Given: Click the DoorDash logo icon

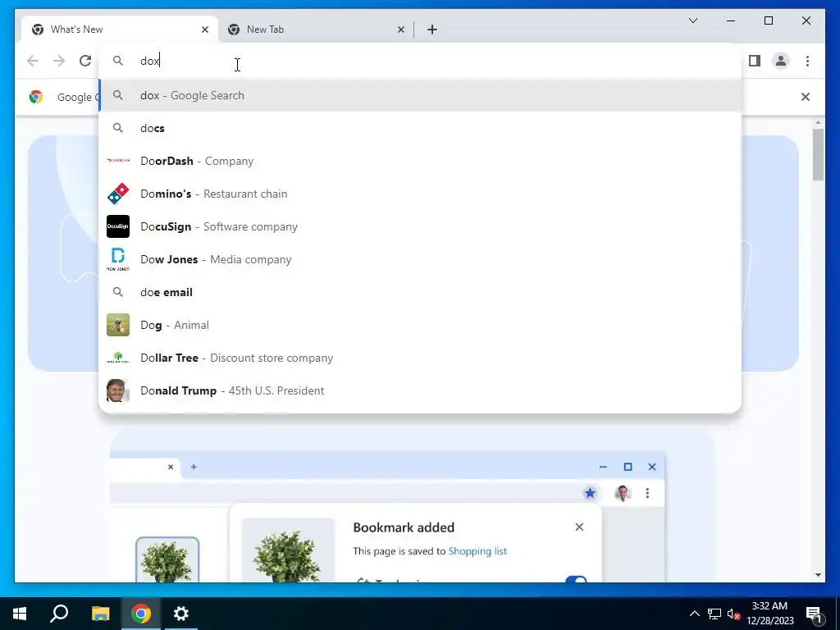Looking at the screenshot, I should (x=118, y=161).
